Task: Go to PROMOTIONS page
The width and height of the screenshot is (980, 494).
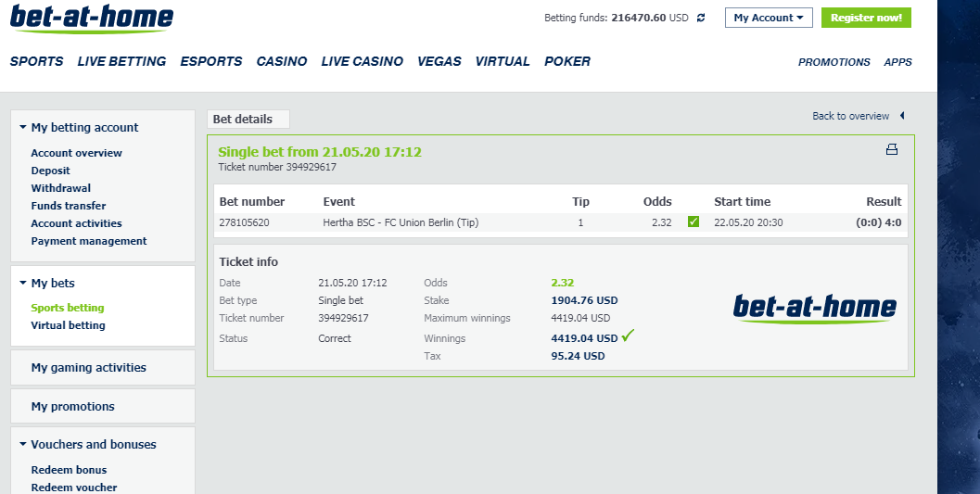Action: click(834, 62)
